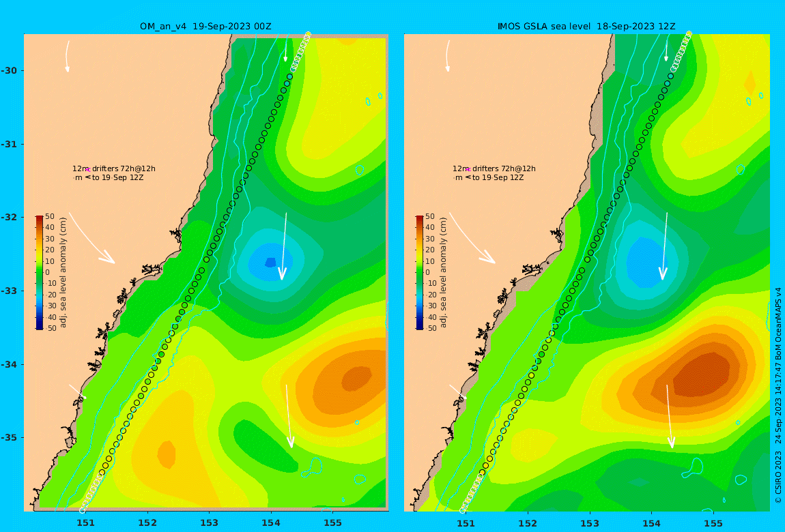Click the 0 tick on right colorbar
The height and width of the screenshot is (532, 785).
(x=427, y=273)
